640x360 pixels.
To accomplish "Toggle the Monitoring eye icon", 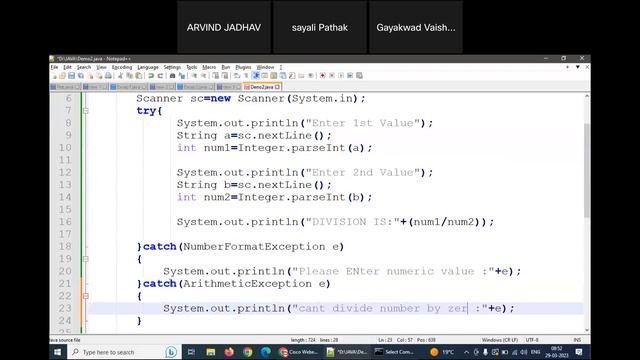I will (310, 76).
